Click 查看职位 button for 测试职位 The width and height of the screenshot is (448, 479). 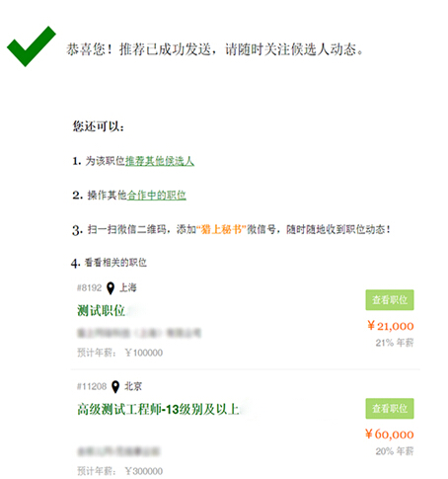point(390,300)
